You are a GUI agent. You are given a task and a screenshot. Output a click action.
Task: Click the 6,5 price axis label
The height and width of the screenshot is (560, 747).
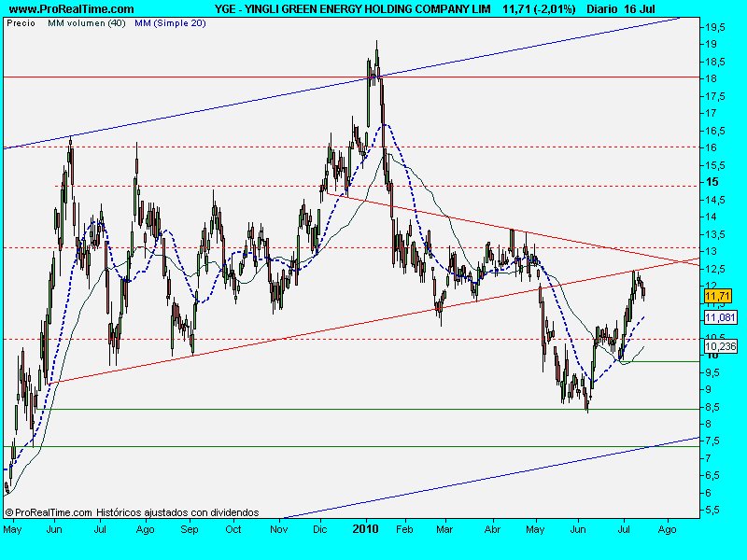(x=712, y=476)
